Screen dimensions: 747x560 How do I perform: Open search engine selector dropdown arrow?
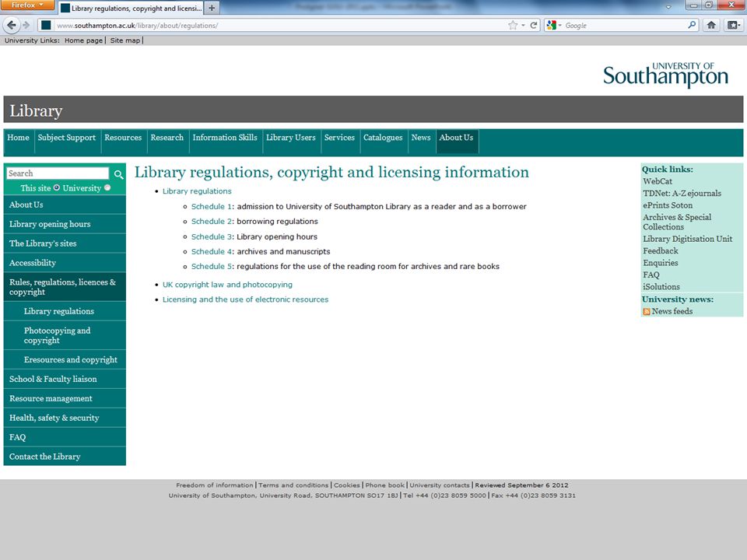pyautogui.click(x=560, y=25)
